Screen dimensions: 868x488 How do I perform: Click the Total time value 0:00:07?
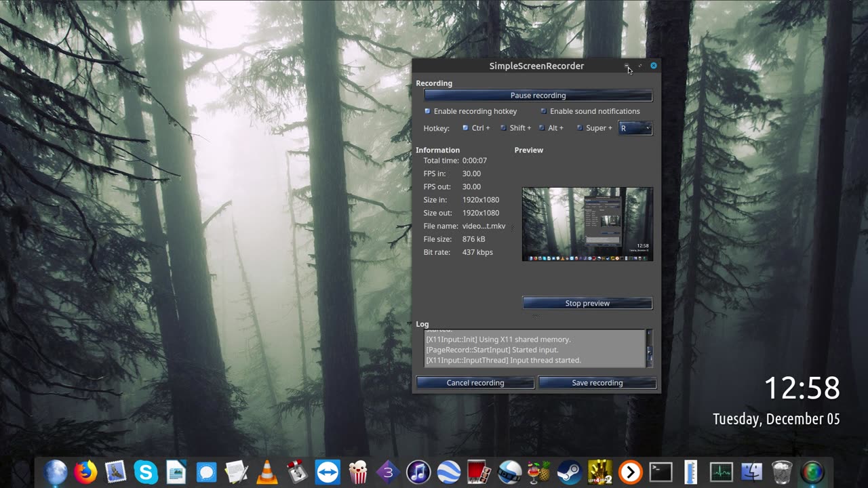475,161
